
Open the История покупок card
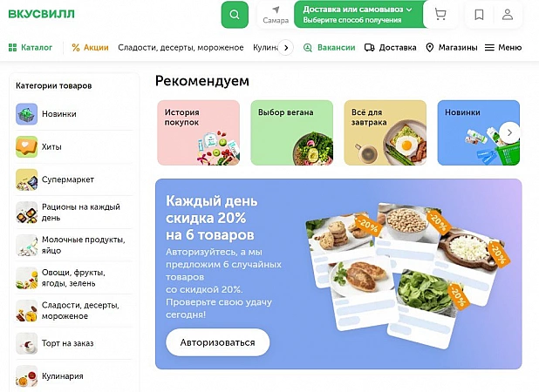tap(198, 132)
